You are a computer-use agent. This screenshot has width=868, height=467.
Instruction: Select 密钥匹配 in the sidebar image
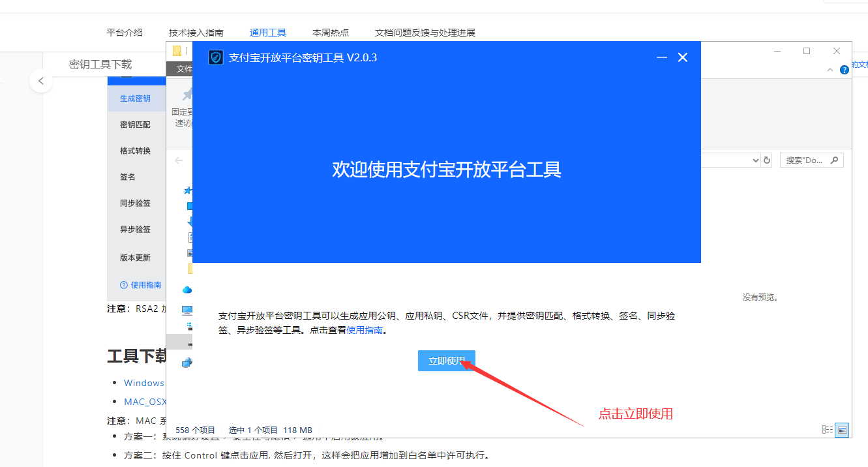136,125
